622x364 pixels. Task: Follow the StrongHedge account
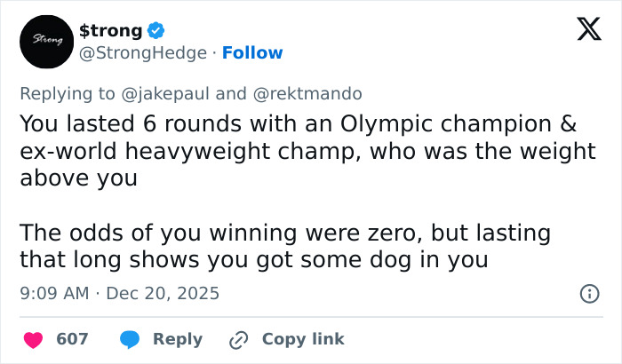[x=252, y=53]
